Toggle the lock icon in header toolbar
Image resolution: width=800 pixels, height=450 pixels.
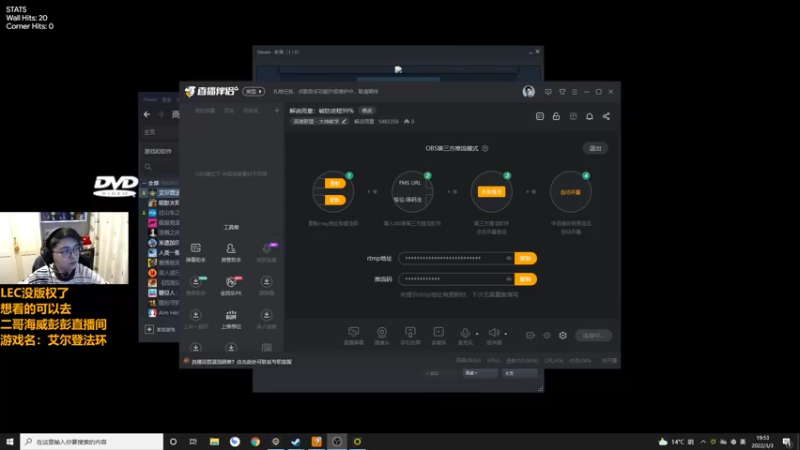(556, 116)
